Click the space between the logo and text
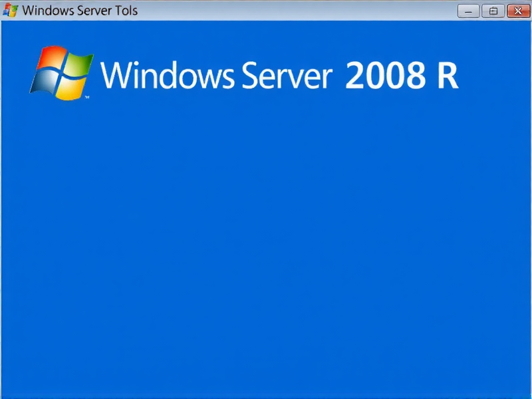This screenshot has width=532, height=399. tap(98, 73)
